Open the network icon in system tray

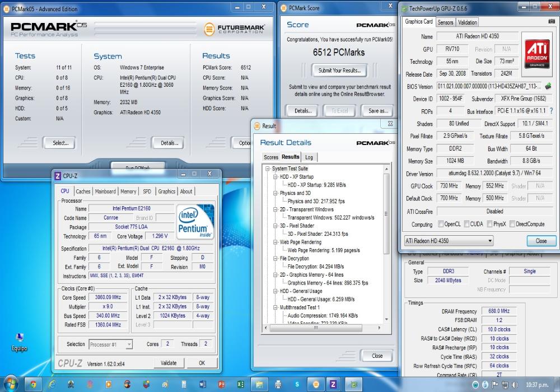(505, 385)
